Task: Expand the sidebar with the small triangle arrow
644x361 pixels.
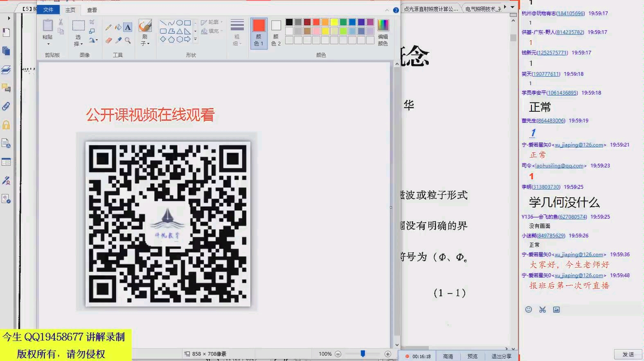Action: tap(9, 18)
